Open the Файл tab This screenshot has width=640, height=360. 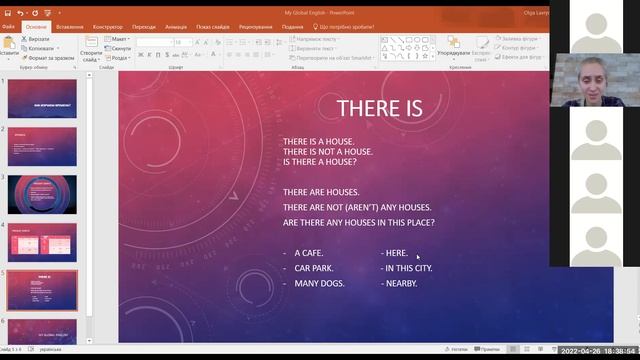click(8, 27)
